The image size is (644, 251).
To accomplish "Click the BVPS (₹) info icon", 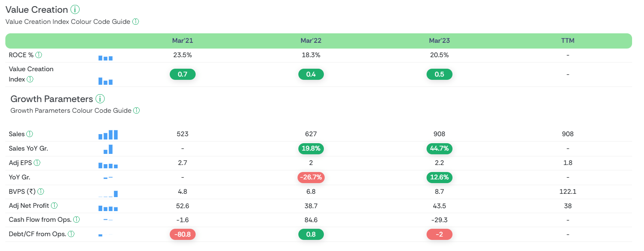I will (41, 192).
